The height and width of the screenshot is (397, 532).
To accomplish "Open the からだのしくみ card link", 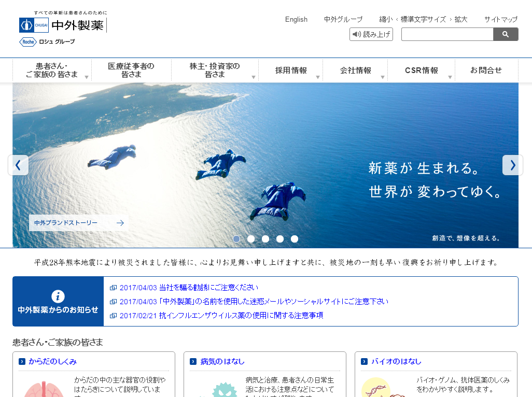I will coord(52,361).
